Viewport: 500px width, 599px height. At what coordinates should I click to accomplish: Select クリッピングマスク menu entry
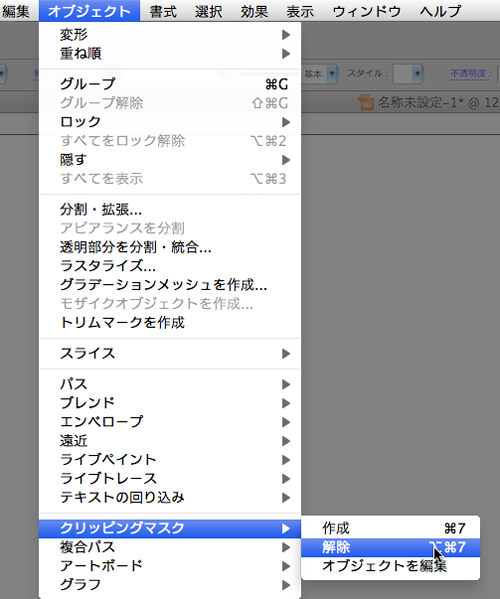tap(170, 528)
